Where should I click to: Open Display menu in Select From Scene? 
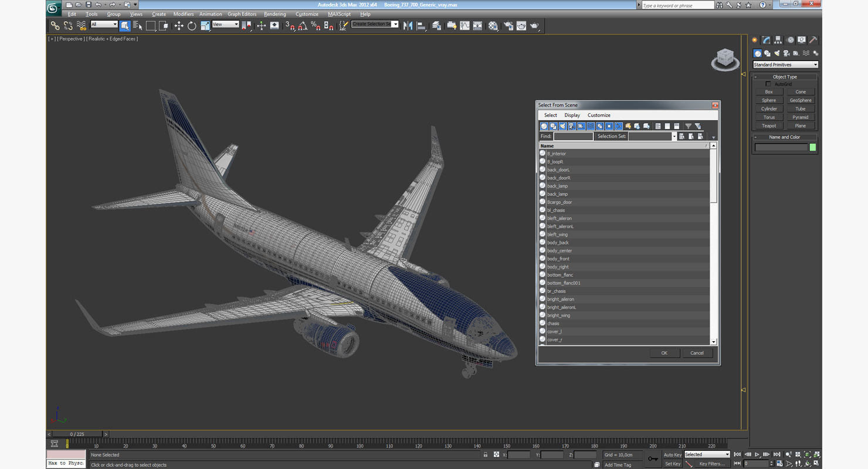[572, 115]
